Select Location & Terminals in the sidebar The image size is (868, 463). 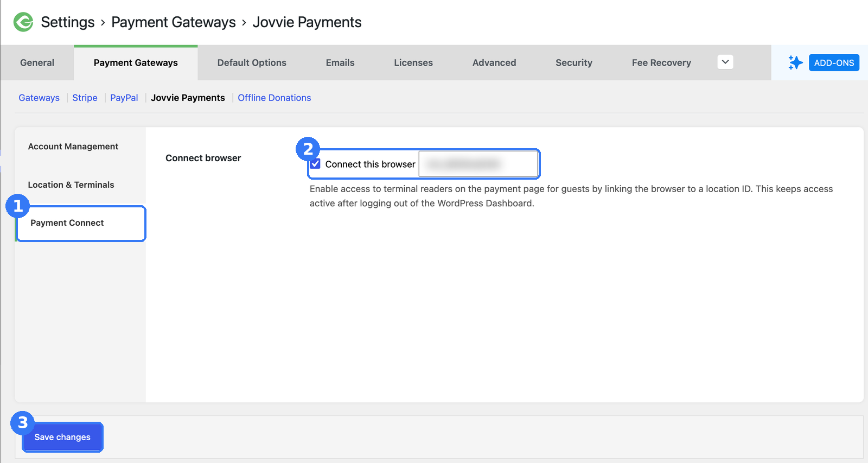click(71, 185)
